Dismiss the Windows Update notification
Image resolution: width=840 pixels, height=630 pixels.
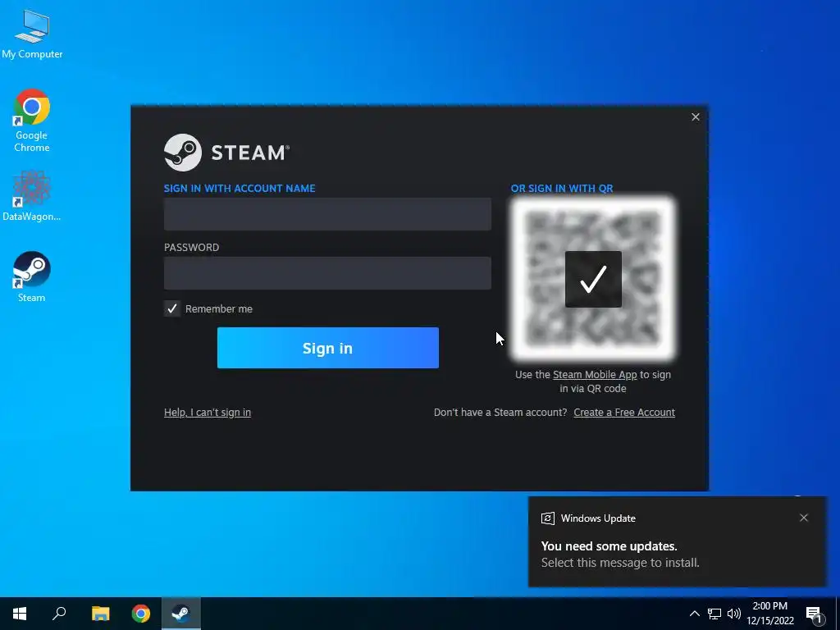804,518
